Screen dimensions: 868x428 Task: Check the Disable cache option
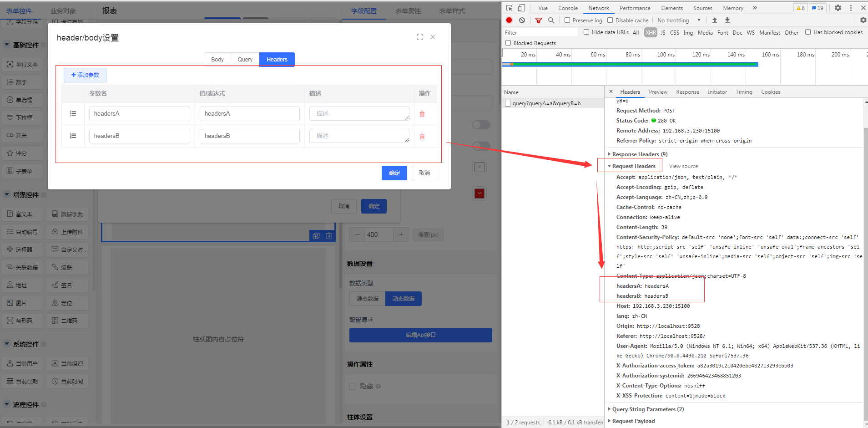[610, 20]
